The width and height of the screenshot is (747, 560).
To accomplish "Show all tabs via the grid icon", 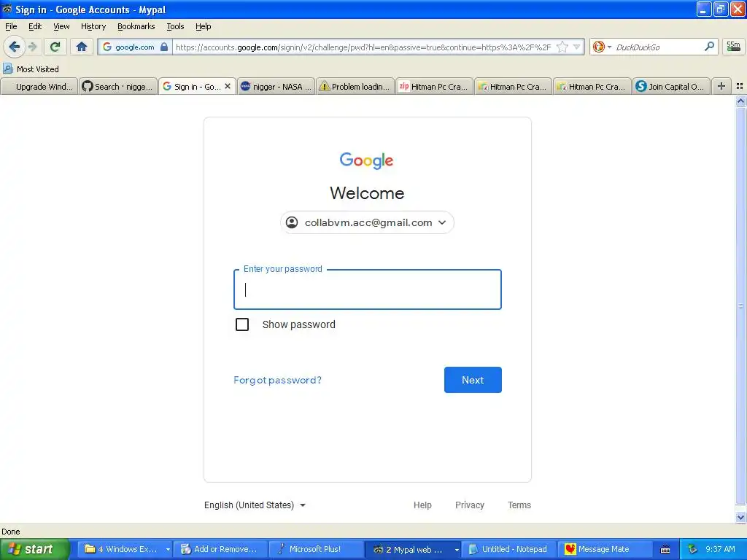I will (740, 86).
